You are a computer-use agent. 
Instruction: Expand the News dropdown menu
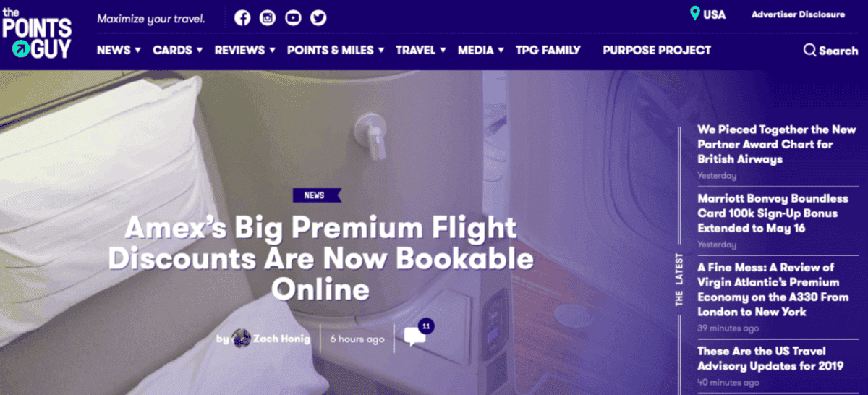pos(119,50)
